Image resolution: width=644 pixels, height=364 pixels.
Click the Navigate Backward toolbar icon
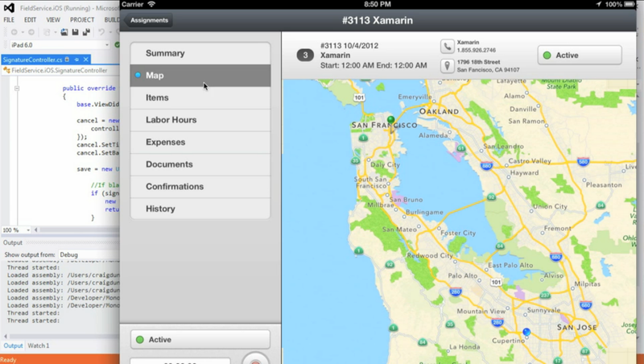point(14,32)
